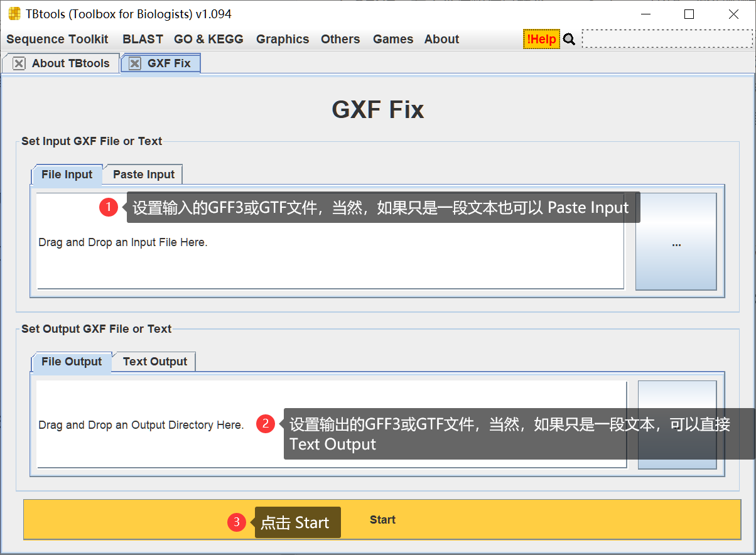The height and width of the screenshot is (555, 756).
Task: Open the BLAST menu
Action: [x=143, y=39]
